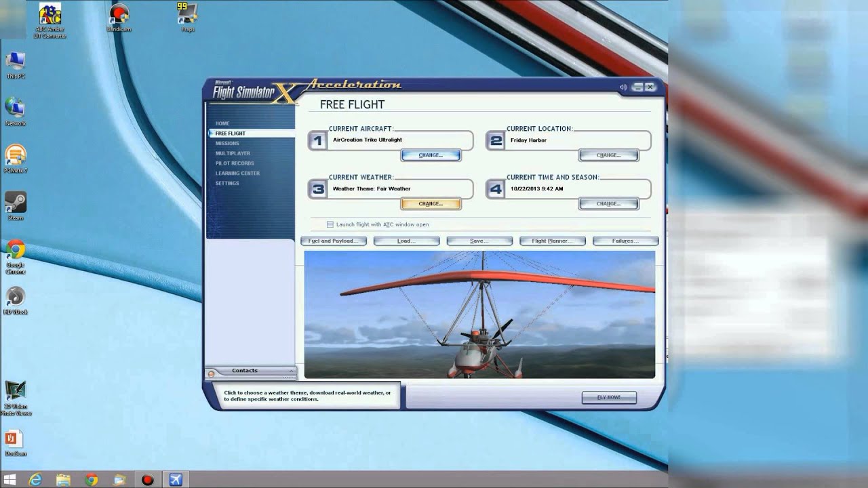Open Pilot Records in sidebar
The width and height of the screenshot is (868, 488).
pos(235,163)
